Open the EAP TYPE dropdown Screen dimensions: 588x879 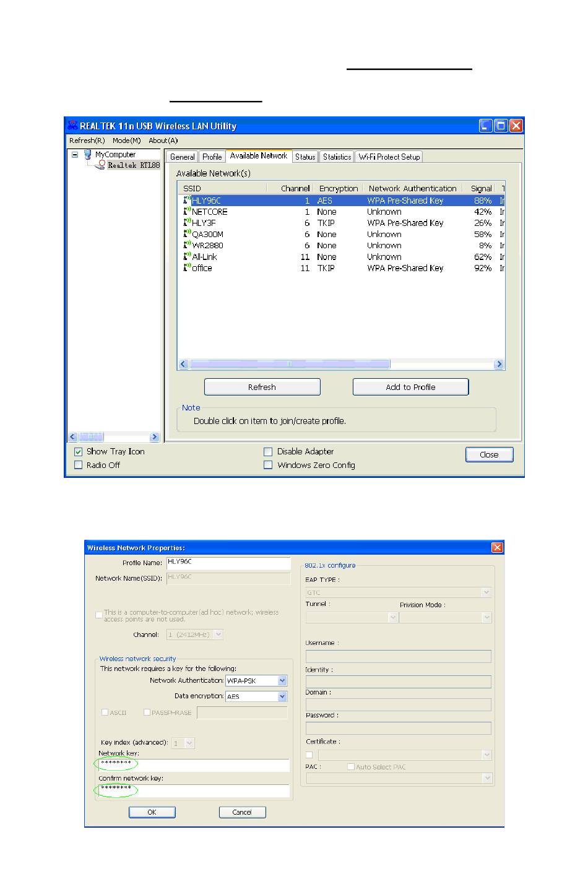click(x=486, y=592)
